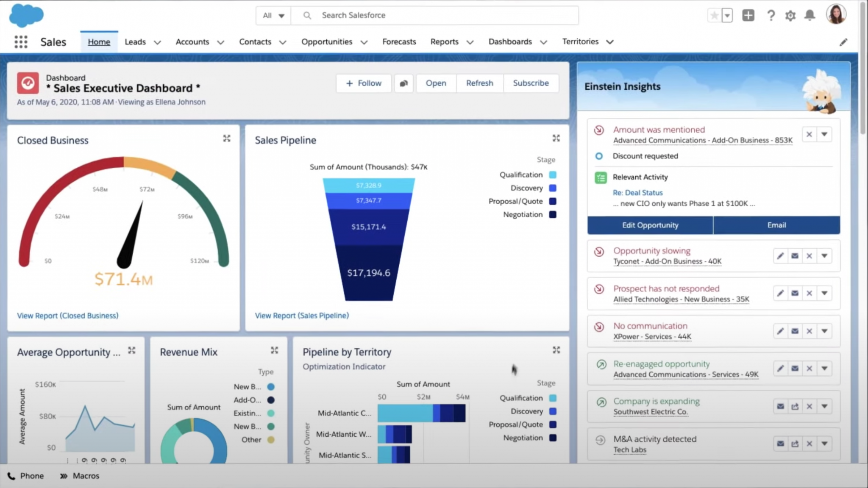Click email icon for Tyconet opportunity insight
The height and width of the screenshot is (488, 868).
pyautogui.click(x=795, y=256)
